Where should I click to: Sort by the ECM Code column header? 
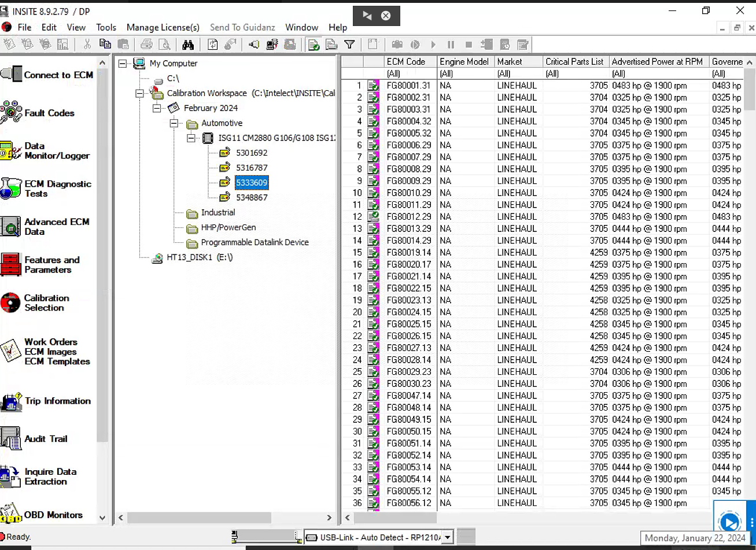tap(410, 61)
